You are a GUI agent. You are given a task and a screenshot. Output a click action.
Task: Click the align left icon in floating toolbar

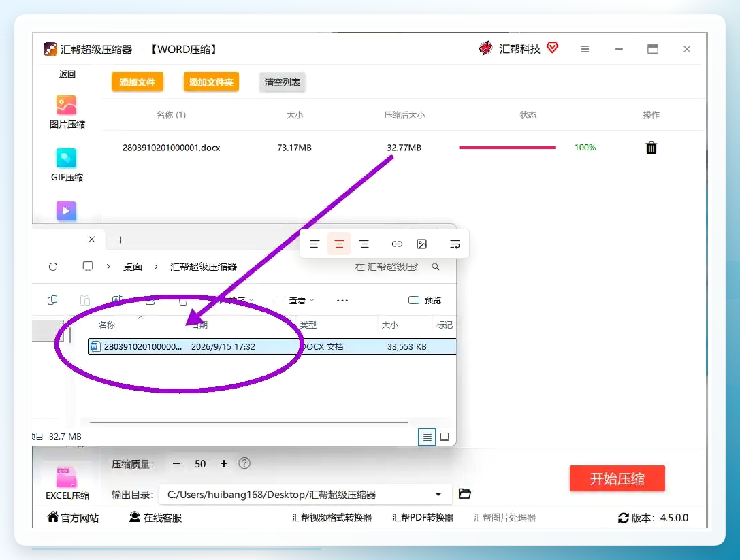point(315,244)
